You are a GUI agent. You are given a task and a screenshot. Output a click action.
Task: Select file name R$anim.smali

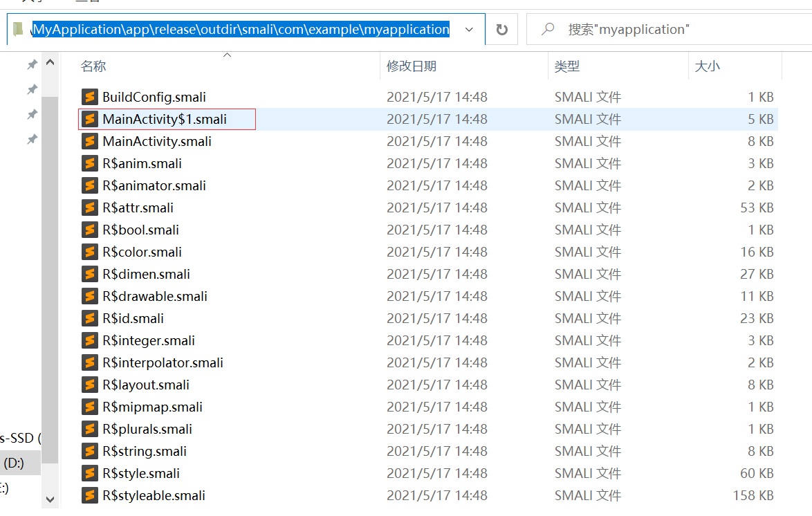(x=142, y=163)
